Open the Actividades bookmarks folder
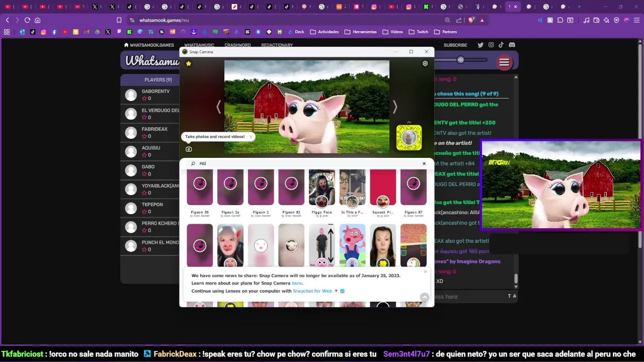The image size is (644, 362). [x=325, y=32]
